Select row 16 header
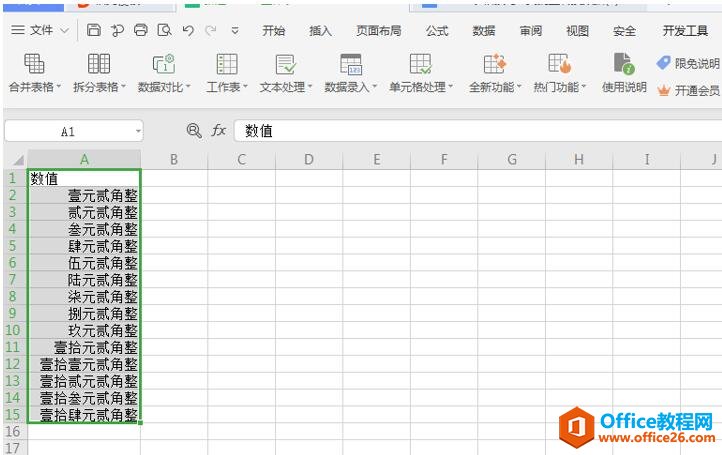Viewport: 722px width, 455px height. [x=13, y=432]
